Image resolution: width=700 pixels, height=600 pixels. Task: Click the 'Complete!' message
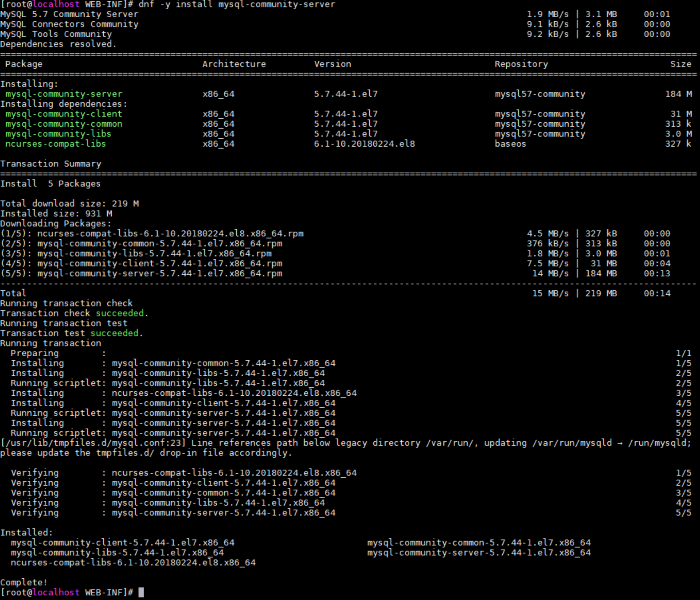tap(24, 583)
